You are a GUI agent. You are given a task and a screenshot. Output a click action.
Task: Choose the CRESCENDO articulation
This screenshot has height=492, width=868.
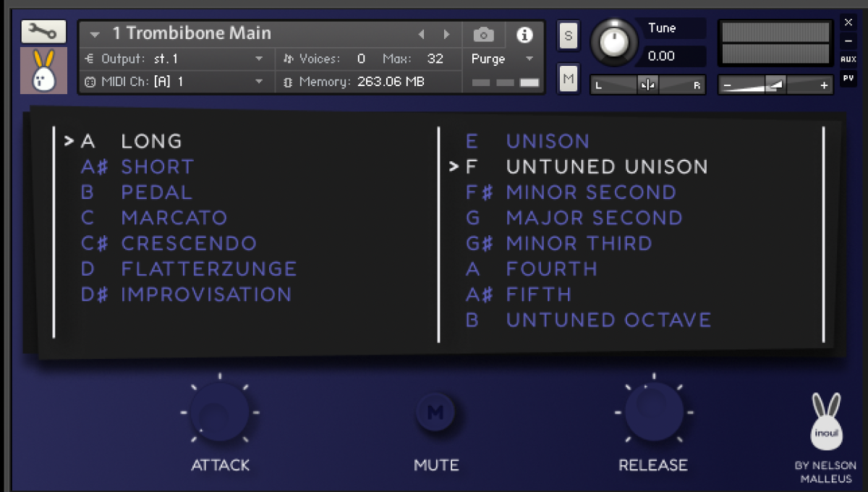tap(189, 243)
